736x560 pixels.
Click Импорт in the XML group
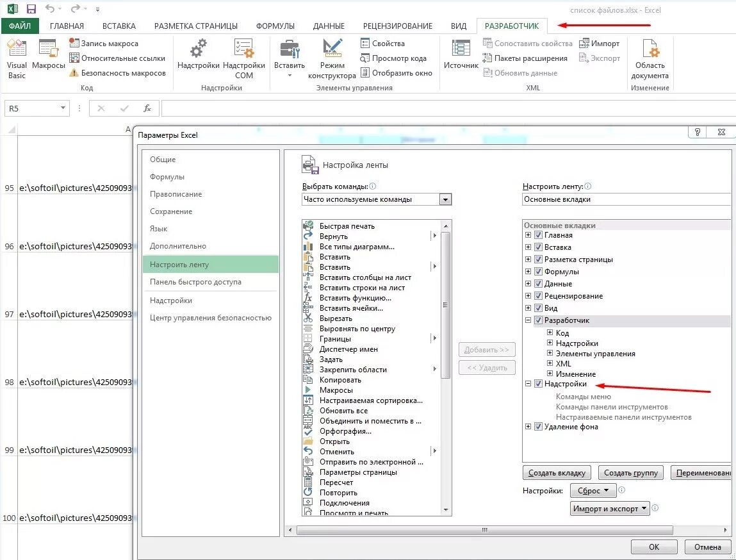click(600, 43)
